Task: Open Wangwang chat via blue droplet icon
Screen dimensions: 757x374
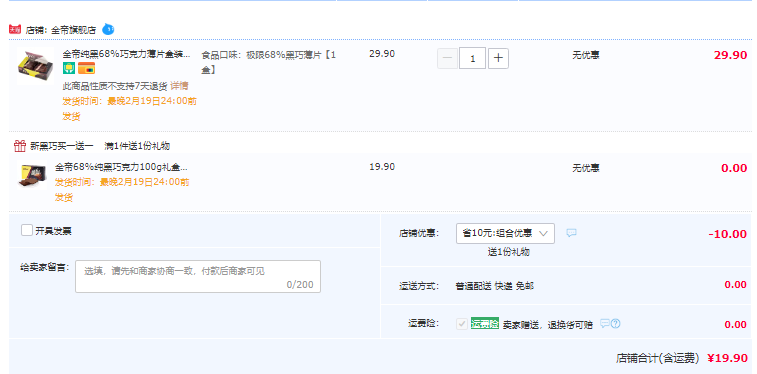Action: [108, 29]
